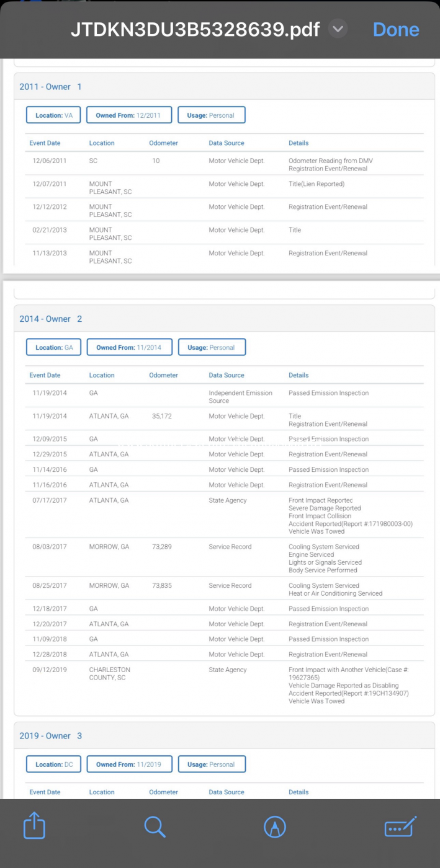Select the 07/17/2017 accident event row date
The image size is (440, 868).
pyautogui.click(x=50, y=500)
